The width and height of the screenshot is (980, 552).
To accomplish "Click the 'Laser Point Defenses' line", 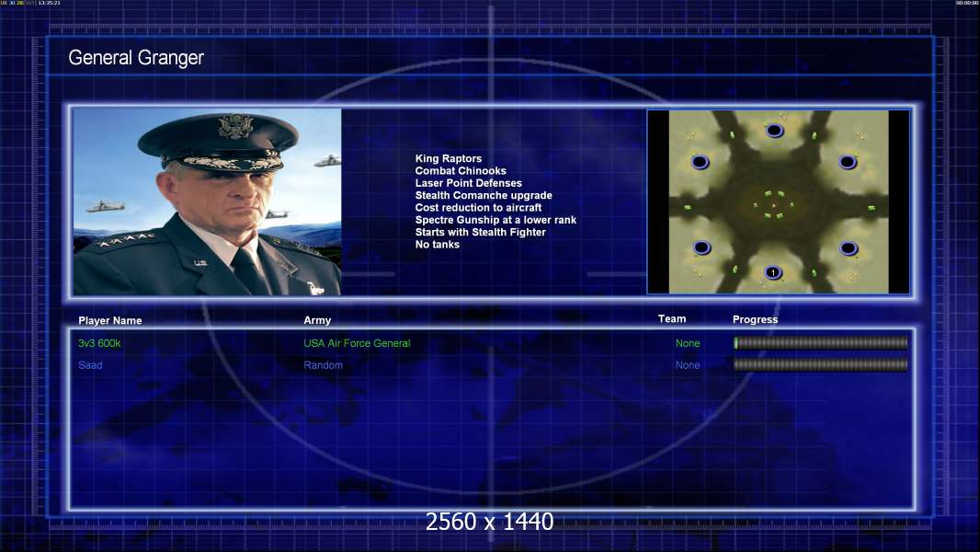I will click(468, 183).
